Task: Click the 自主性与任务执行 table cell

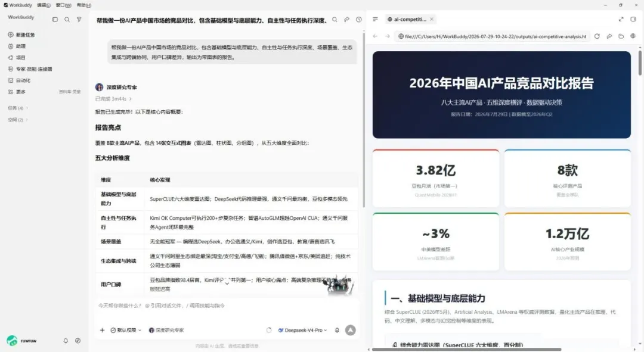Action: [119, 222]
